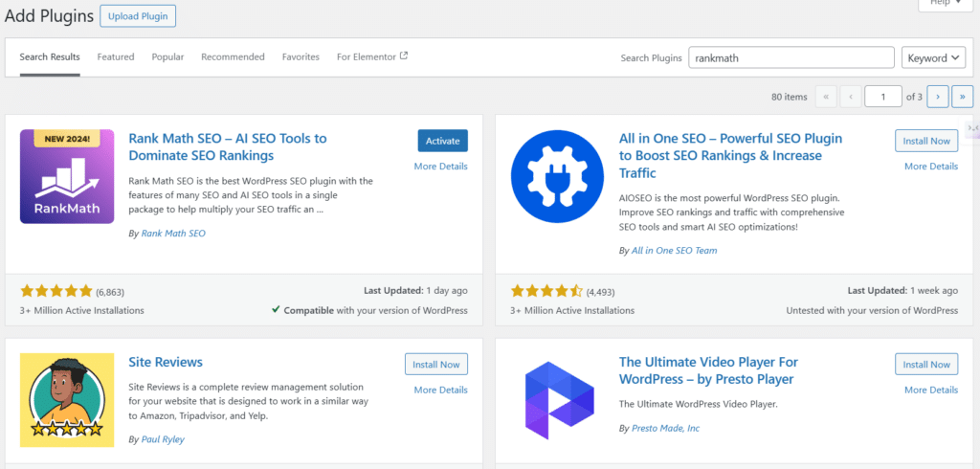Open More Details for Site Reviews
Image resolution: width=980 pixels, height=469 pixels.
tap(440, 390)
